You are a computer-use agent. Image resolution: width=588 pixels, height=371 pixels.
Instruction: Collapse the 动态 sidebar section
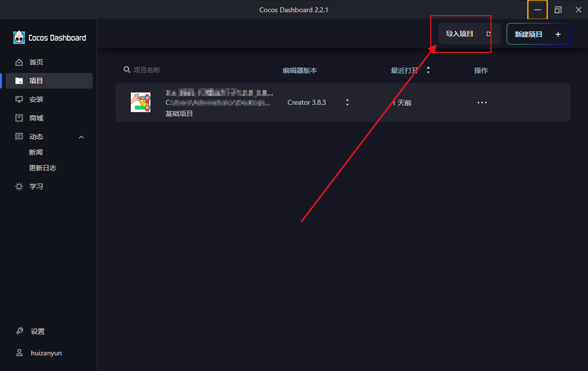click(81, 137)
